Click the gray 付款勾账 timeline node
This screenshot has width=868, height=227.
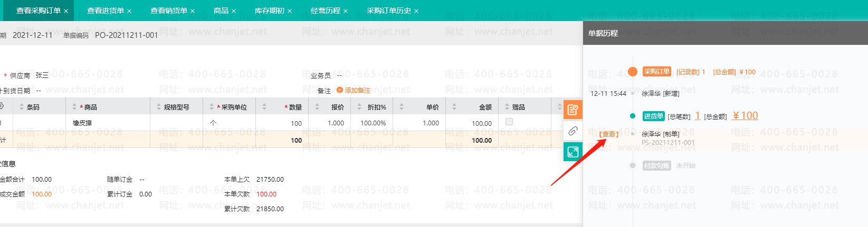click(x=633, y=165)
